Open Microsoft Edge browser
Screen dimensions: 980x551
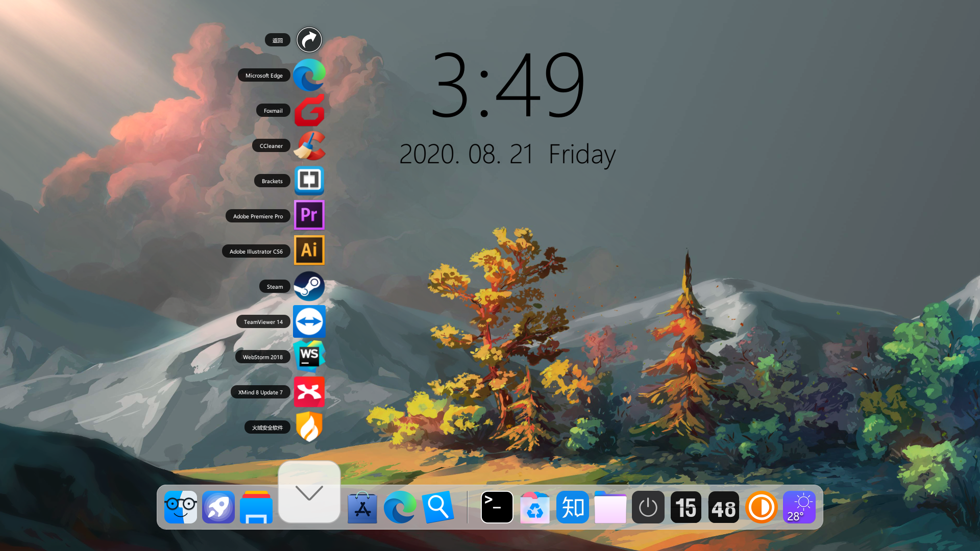pos(309,74)
